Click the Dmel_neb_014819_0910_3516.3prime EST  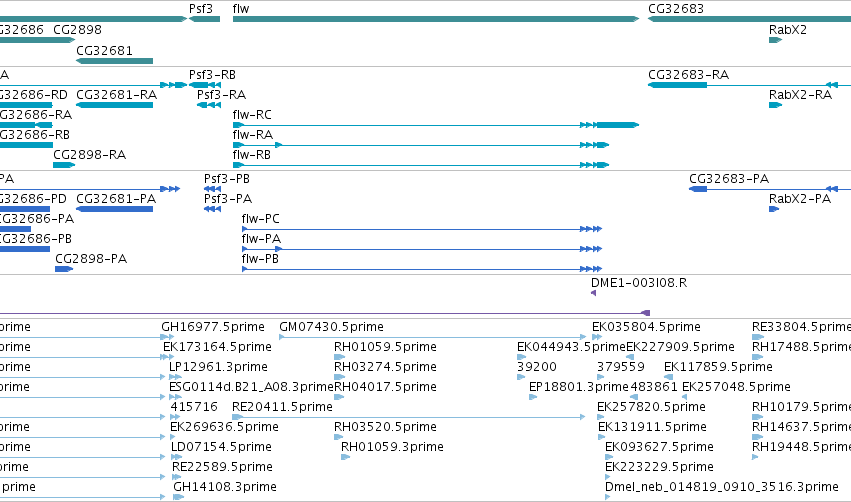coord(722,487)
